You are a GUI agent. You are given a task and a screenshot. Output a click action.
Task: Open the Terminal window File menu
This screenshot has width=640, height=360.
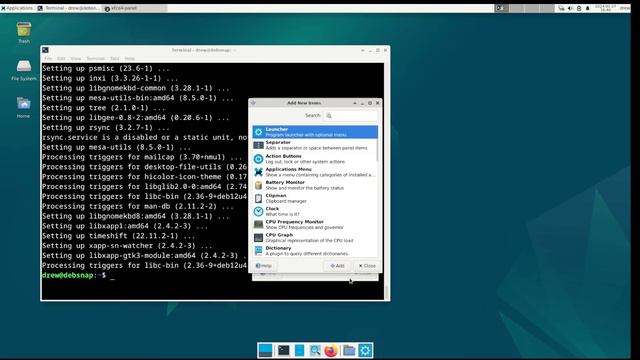pos(48,59)
